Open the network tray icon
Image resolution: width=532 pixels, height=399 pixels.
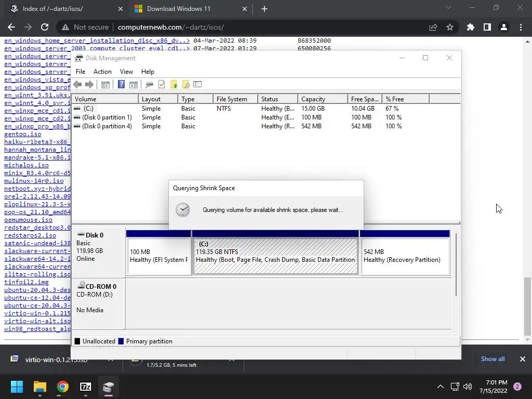point(455,387)
